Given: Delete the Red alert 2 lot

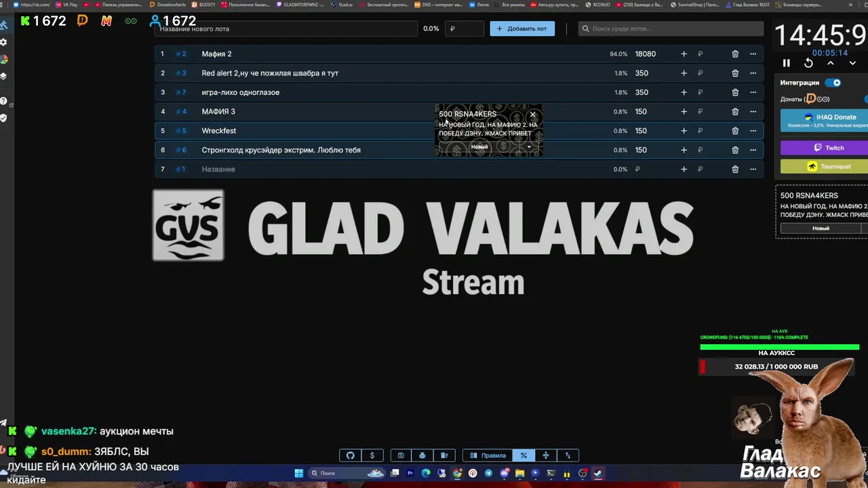Looking at the screenshot, I should pos(735,73).
